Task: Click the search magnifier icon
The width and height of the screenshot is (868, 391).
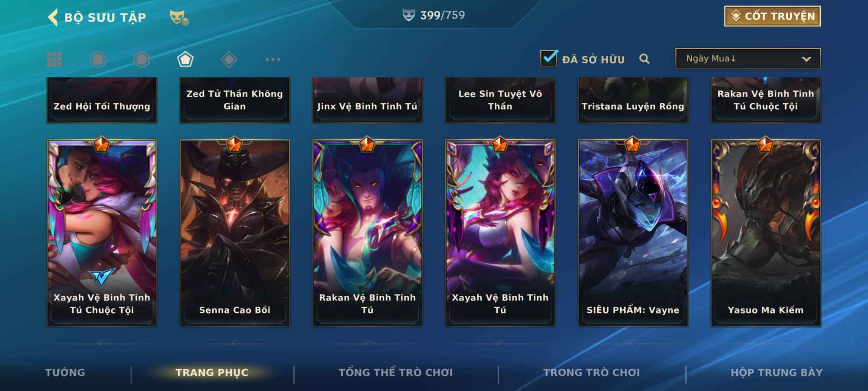Action: [644, 59]
